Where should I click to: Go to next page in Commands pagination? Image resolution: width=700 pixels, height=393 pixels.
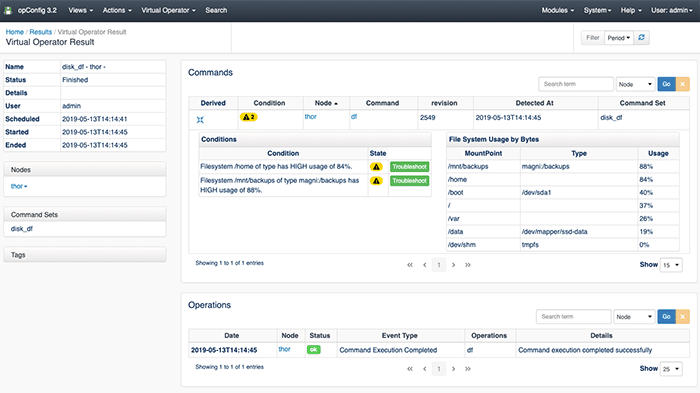pos(454,265)
